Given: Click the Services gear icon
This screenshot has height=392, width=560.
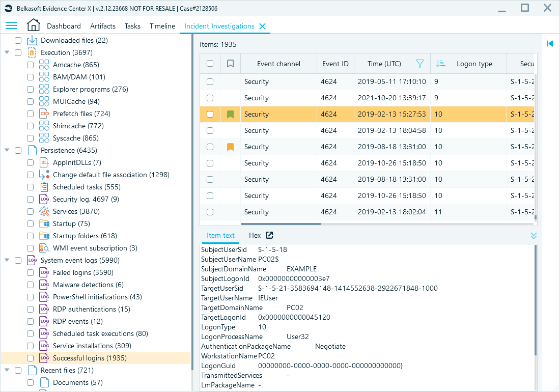Looking at the screenshot, I should [x=44, y=211].
